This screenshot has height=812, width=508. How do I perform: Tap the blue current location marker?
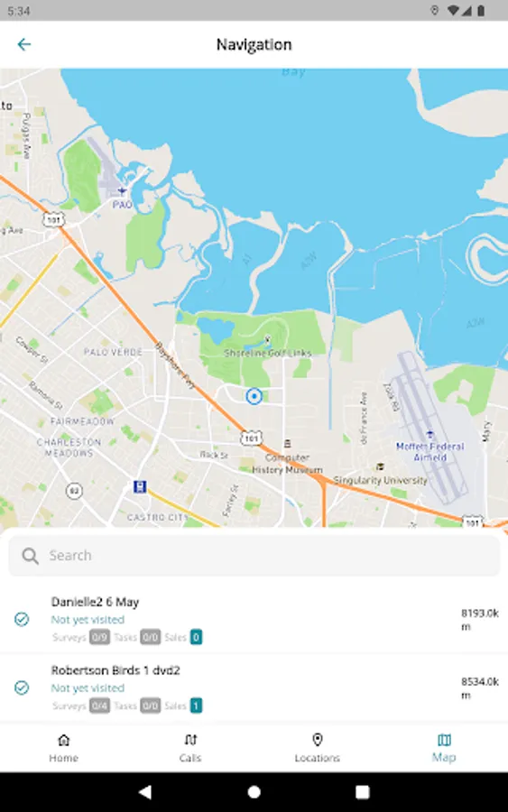click(254, 396)
